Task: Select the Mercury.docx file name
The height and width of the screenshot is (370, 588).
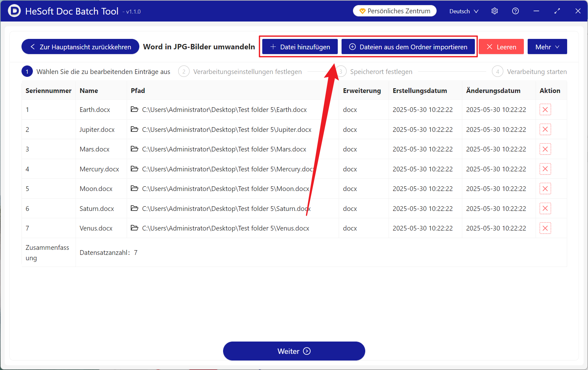Action: tap(99, 169)
